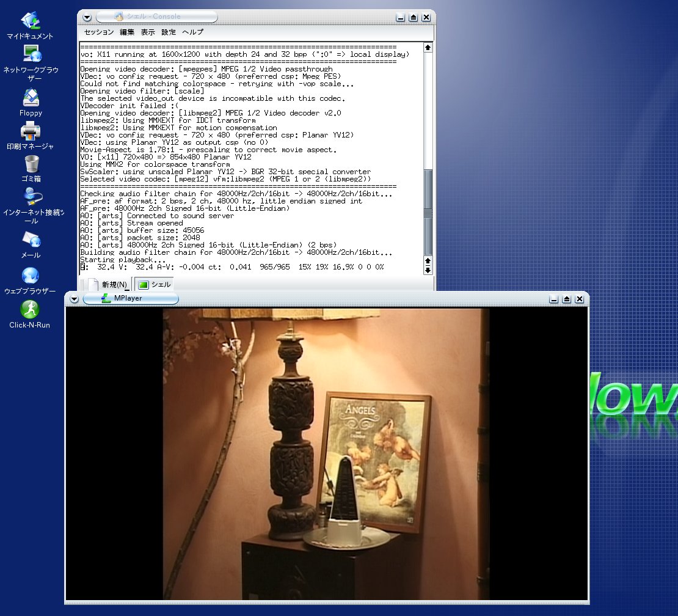
Task: Click 'libmpeg2: Using MMXEXT for IDCT transform' line
Action: pos(168,120)
